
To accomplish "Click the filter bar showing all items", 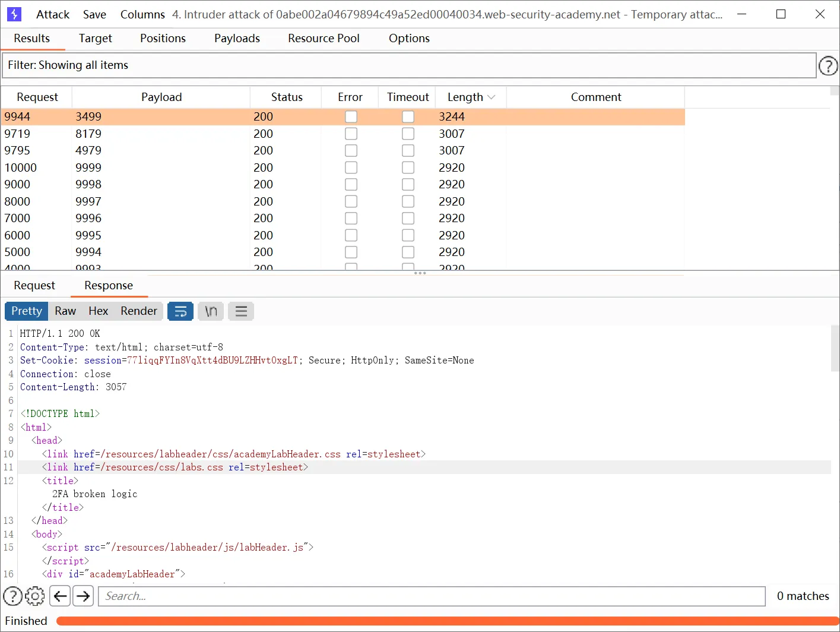I will [x=409, y=65].
